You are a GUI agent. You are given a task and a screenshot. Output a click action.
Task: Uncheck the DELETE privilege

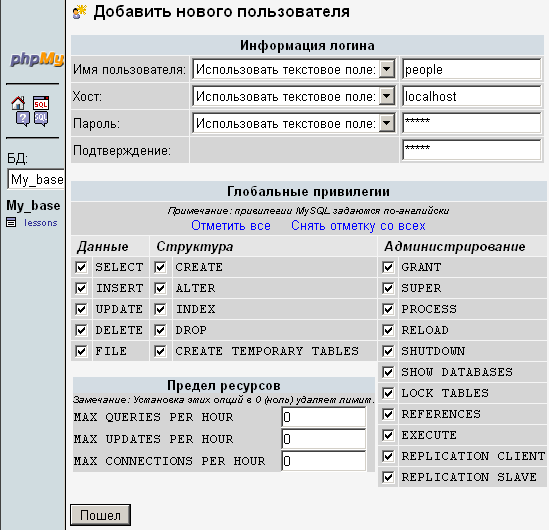81,330
